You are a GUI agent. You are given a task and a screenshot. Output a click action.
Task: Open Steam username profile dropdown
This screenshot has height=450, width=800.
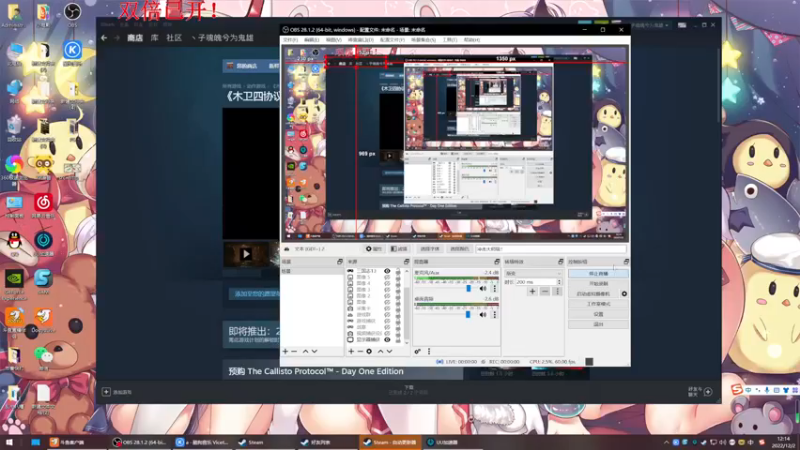[649, 25]
